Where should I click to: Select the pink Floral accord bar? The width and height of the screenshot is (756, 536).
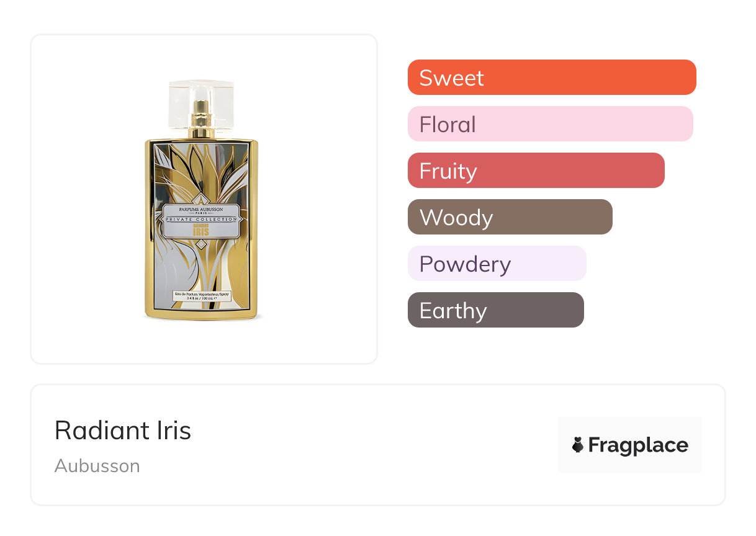(550, 124)
